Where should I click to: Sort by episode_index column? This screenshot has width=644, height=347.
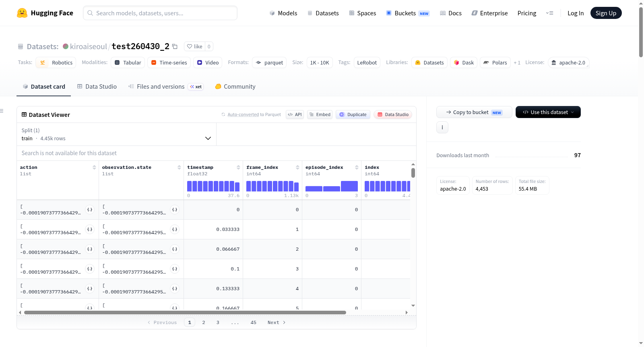tap(357, 167)
